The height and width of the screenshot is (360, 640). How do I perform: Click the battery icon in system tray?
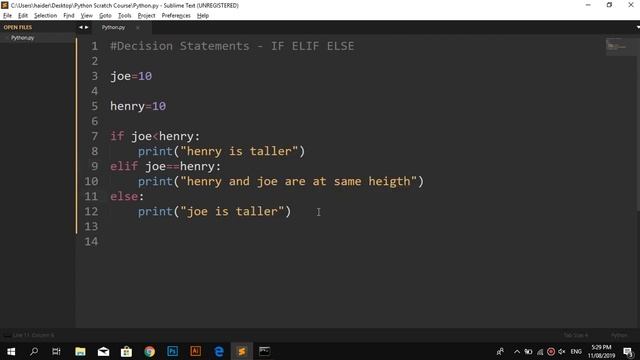coord(528,351)
